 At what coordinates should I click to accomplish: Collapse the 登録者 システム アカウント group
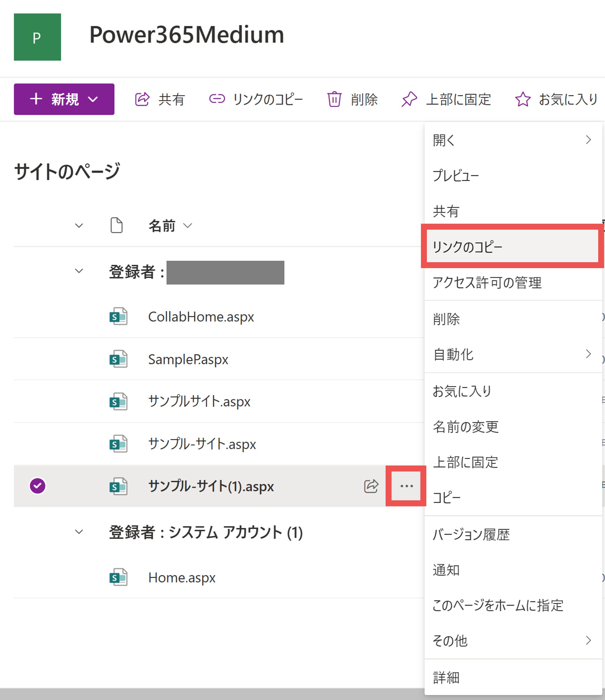[x=79, y=532]
